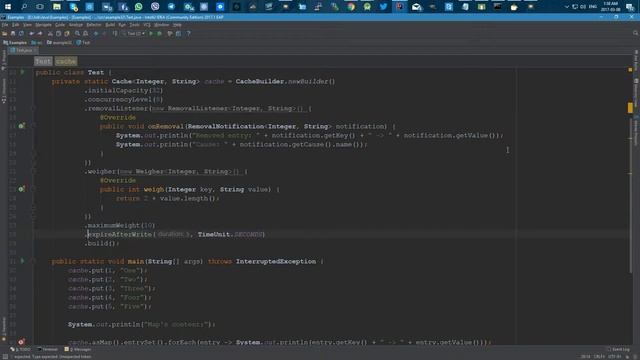
Task: Click the Debug bug icon
Action: click(160, 33)
